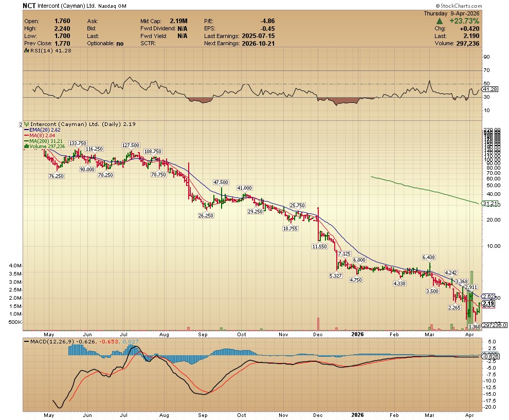Click the green up-arrow change indicator
Screen dimensions: 509x420
(440, 21)
